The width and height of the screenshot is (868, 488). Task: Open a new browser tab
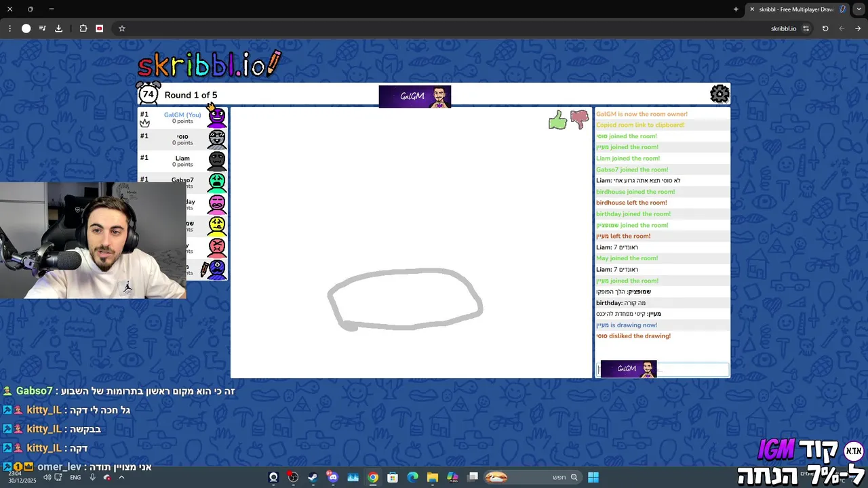pyautogui.click(x=736, y=9)
